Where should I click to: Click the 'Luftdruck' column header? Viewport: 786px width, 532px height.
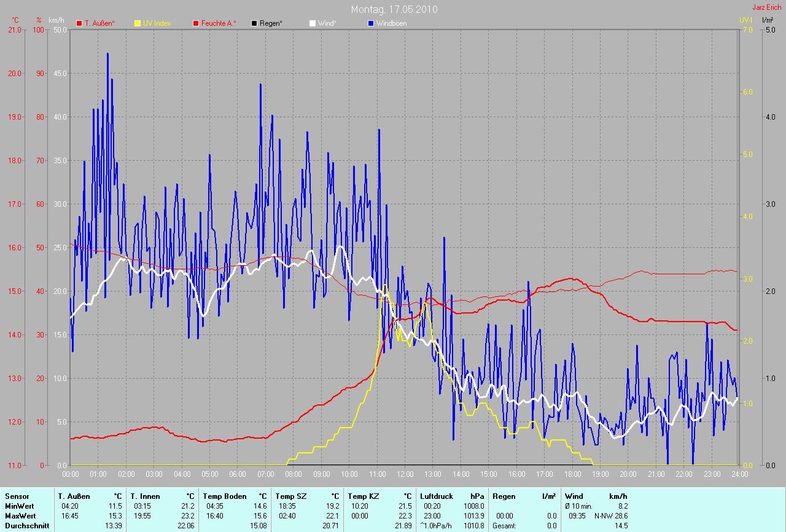pyautogui.click(x=437, y=496)
